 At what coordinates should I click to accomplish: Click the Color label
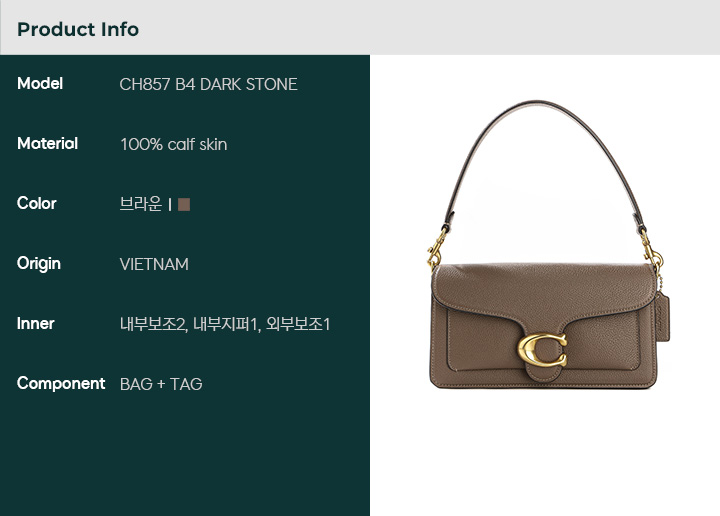[x=37, y=203]
